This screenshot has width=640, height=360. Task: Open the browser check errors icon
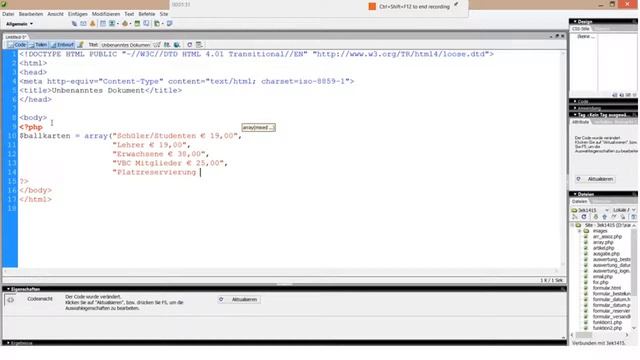[x=157, y=45]
